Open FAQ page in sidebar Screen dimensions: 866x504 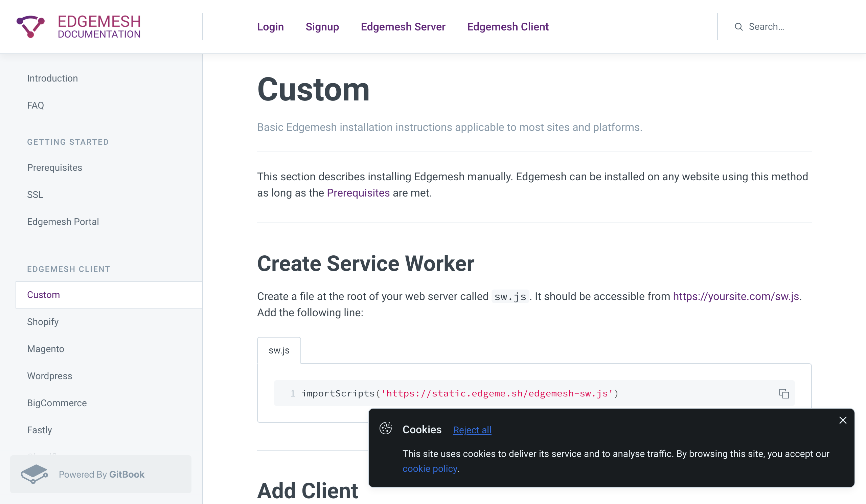pos(36,105)
